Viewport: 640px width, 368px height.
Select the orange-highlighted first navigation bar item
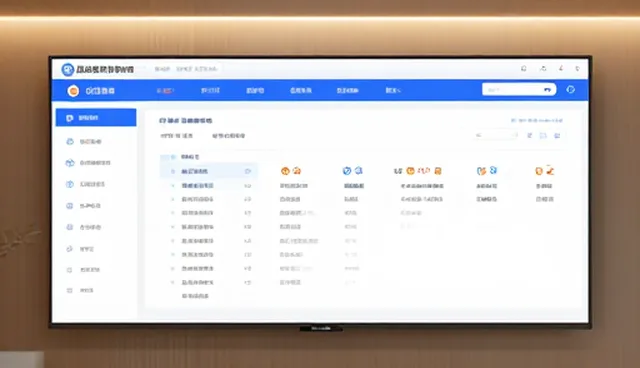pyautogui.click(x=165, y=91)
